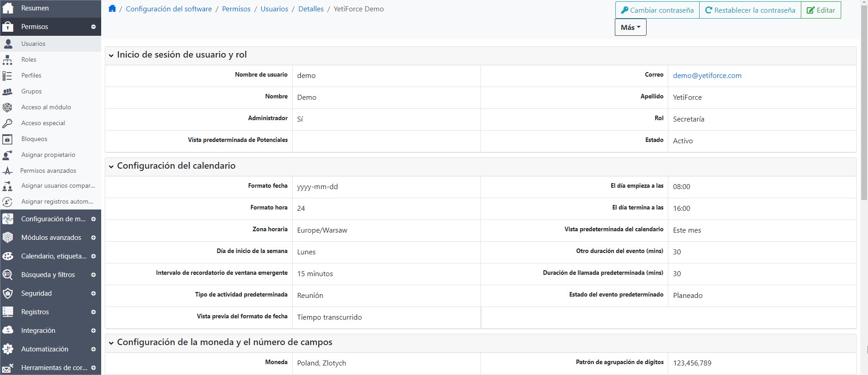Go to Detalles breadcrumb link
Screen dimensions: 868x375
(311, 9)
